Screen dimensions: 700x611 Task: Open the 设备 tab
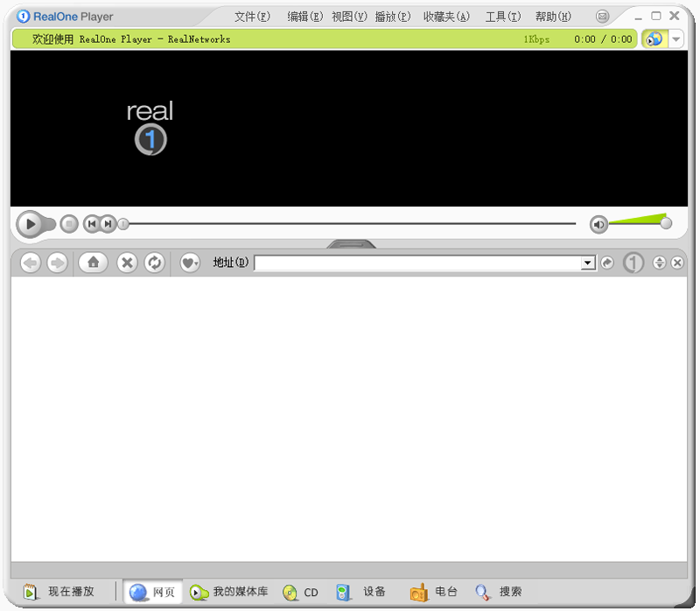(360, 592)
